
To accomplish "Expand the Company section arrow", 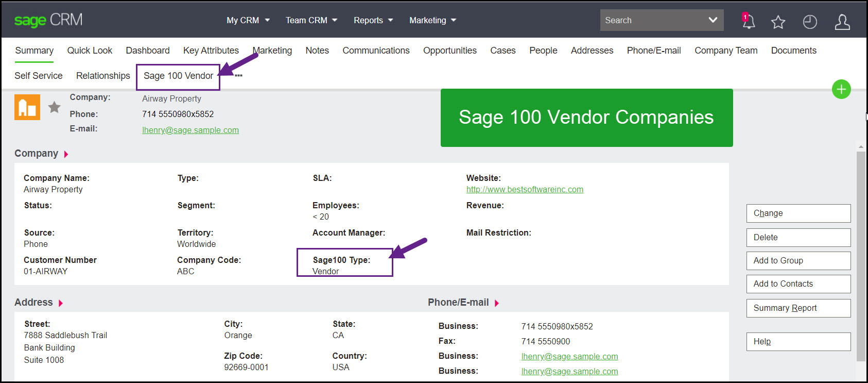I will [66, 154].
